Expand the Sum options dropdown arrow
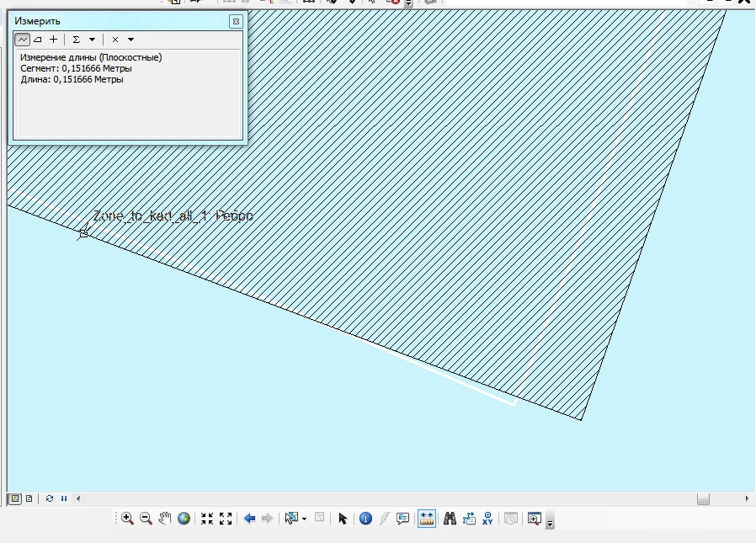 [92, 40]
